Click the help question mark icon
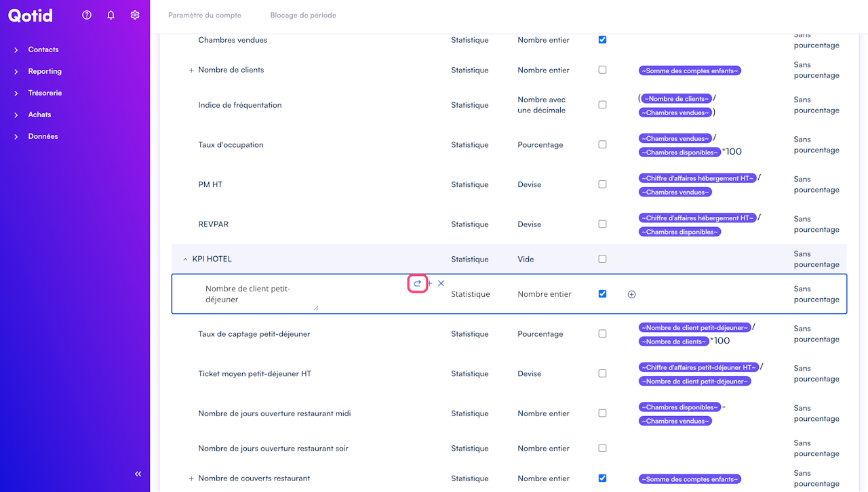This screenshot has width=868, height=492. 87,15
